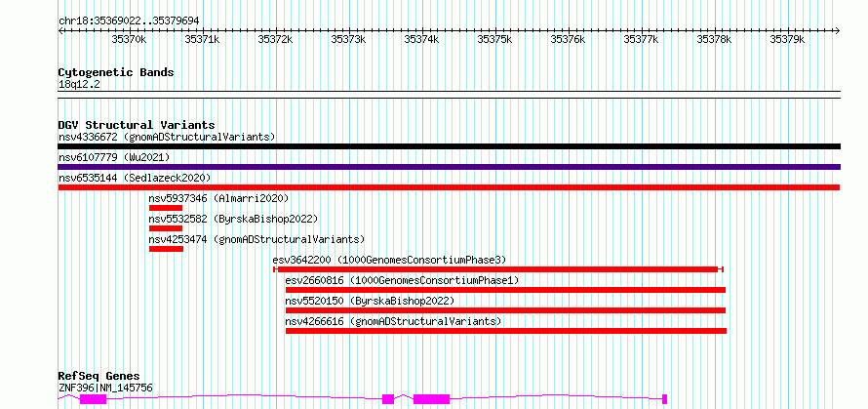Select the nsv5532582 red variant bar
The height and width of the screenshot is (409, 868).
pyautogui.click(x=166, y=228)
